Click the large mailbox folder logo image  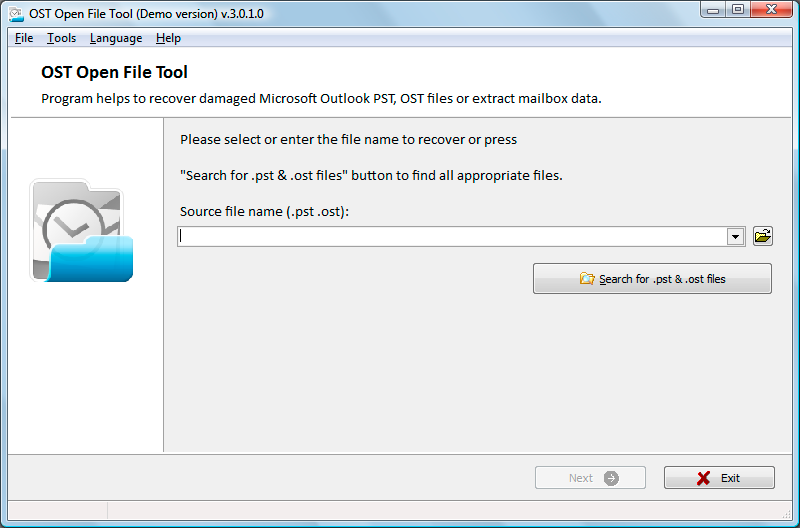pyautogui.click(x=82, y=230)
